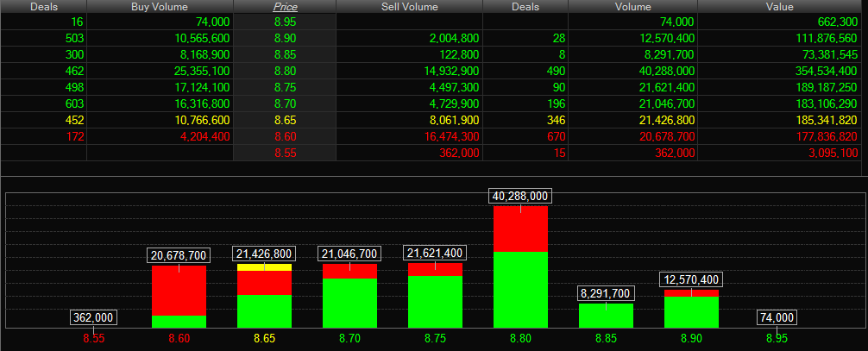Select the 8.75 price cell in table
Viewport: 868px width, 351px height.
click(285, 87)
